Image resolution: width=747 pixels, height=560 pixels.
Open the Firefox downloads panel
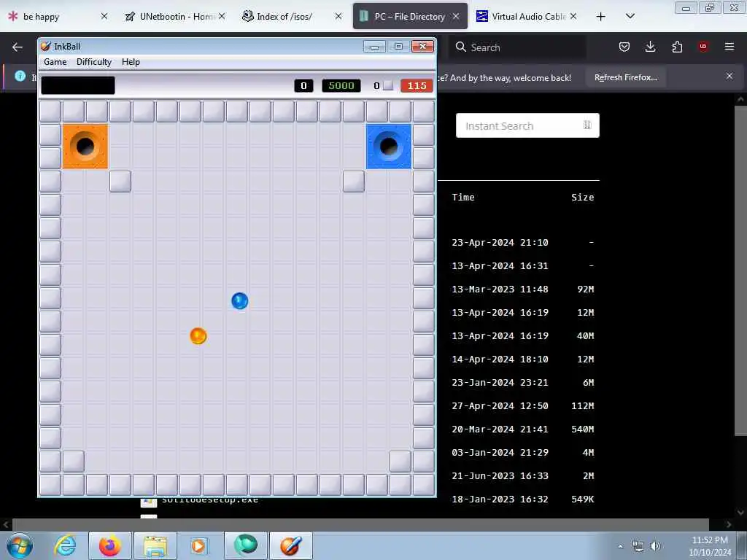(650, 47)
